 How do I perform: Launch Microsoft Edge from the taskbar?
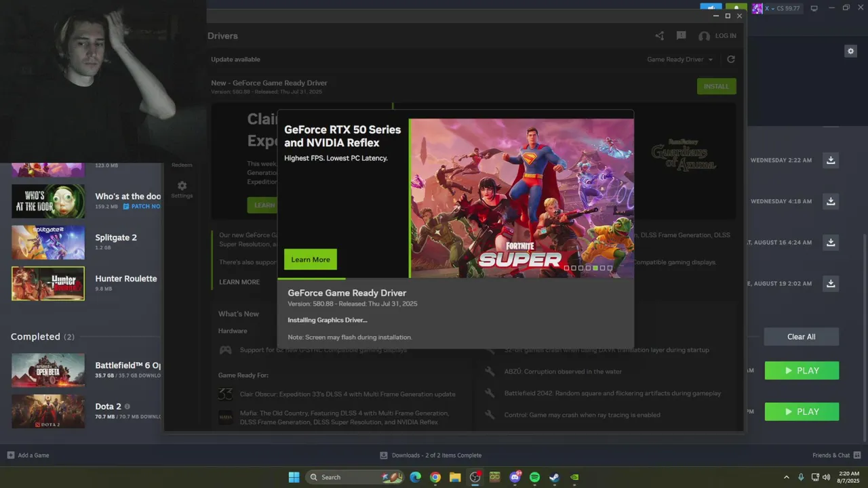[x=415, y=477]
